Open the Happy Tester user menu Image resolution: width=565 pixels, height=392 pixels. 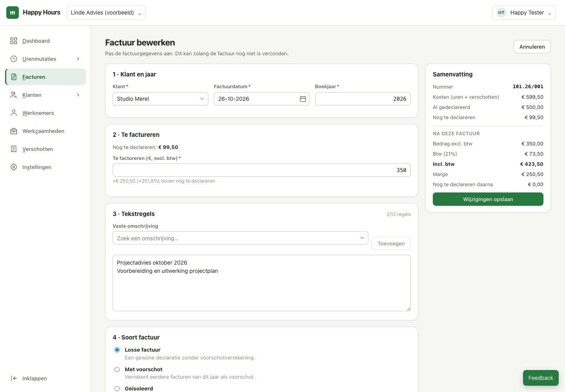click(x=524, y=13)
